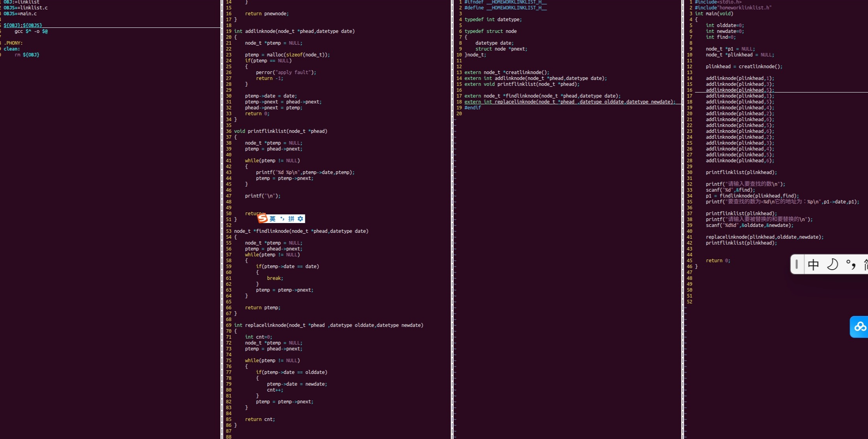
Task: Open Sogou input settings gear
Action: click(300, 219)
